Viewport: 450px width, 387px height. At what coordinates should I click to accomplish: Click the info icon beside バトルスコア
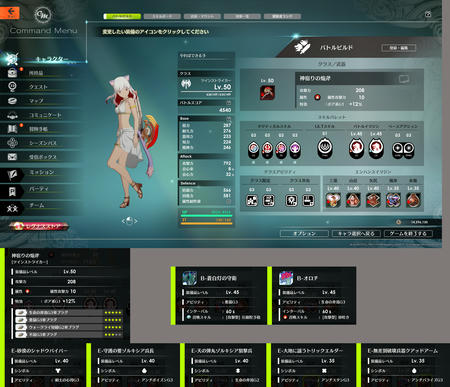coord(229,103)
